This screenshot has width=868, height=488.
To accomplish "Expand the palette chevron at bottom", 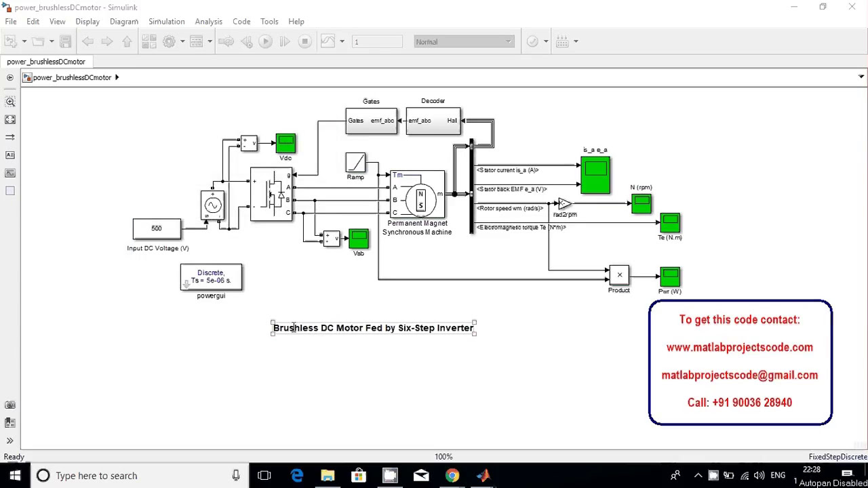I will 10,441.
